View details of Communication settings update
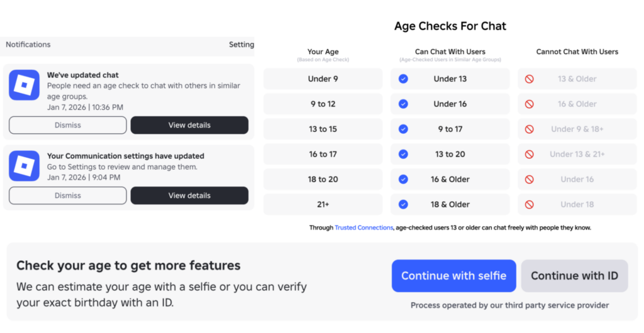Screen dimensions: 644x333 click(x=189, y=195)
